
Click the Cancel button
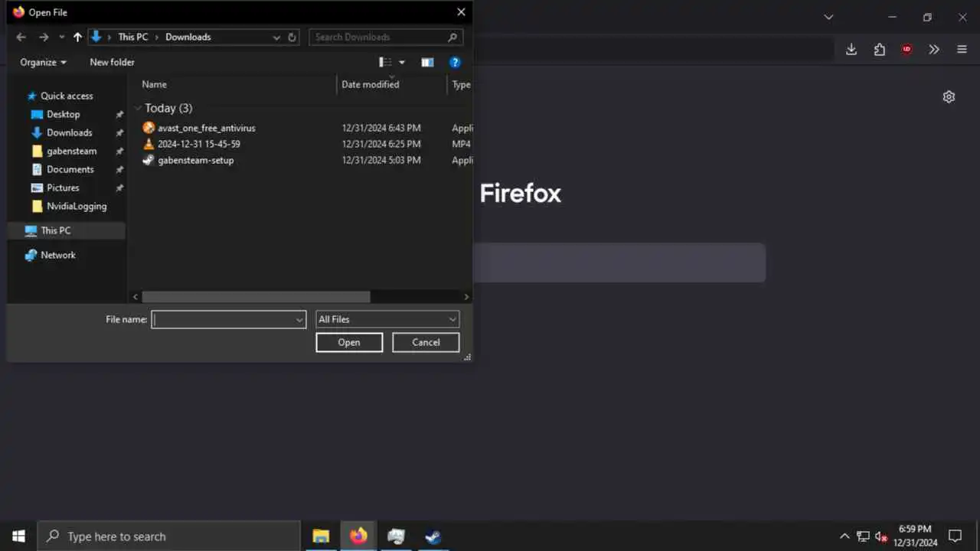[x=426, y=342]
